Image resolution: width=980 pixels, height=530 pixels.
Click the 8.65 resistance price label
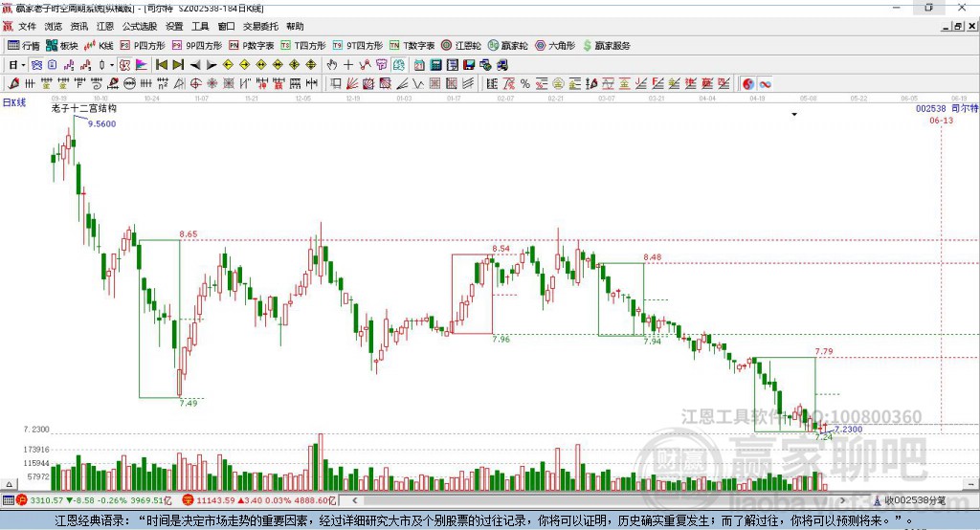coord(189,234)
